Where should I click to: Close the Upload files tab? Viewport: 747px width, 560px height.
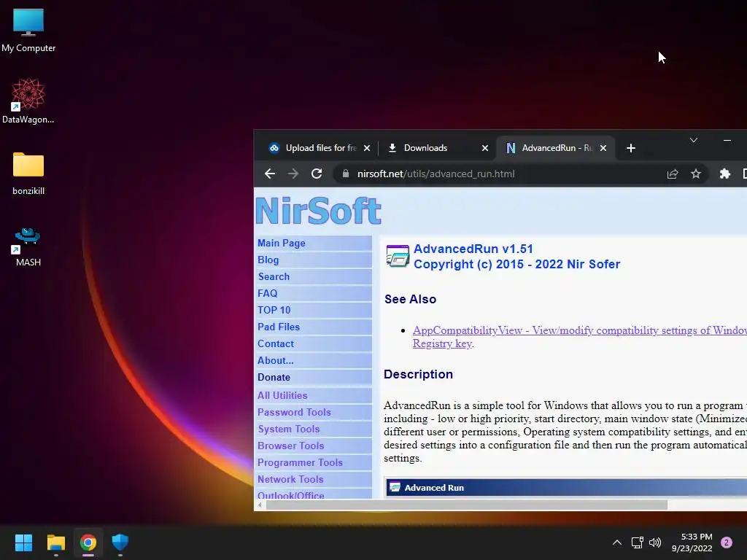tap(367, 148)
